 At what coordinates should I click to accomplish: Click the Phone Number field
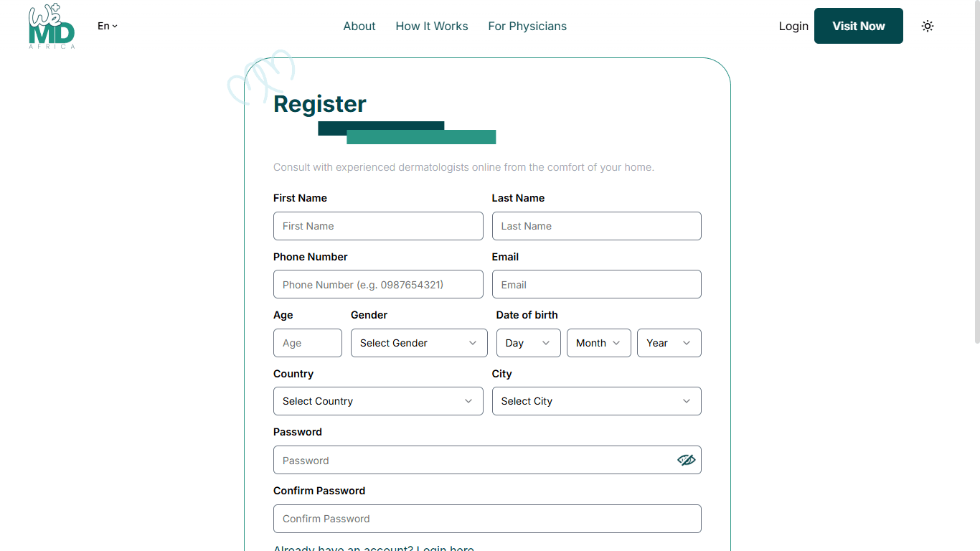coord(378,285)
